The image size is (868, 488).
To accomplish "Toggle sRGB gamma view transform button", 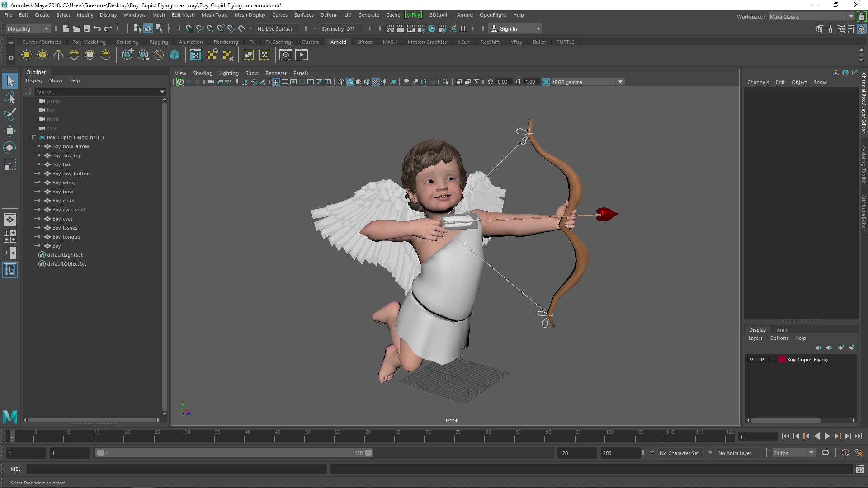I will (545, 82).
